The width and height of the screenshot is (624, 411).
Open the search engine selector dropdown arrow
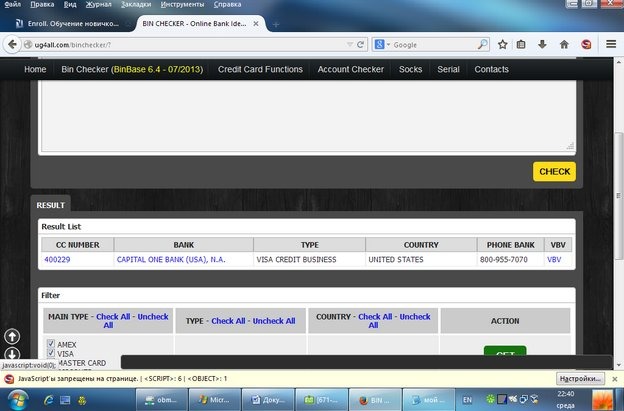(x=388, y=45)
